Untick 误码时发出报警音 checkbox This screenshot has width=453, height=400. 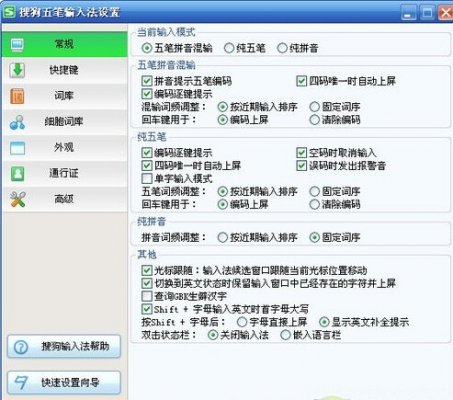click(301, 166)
